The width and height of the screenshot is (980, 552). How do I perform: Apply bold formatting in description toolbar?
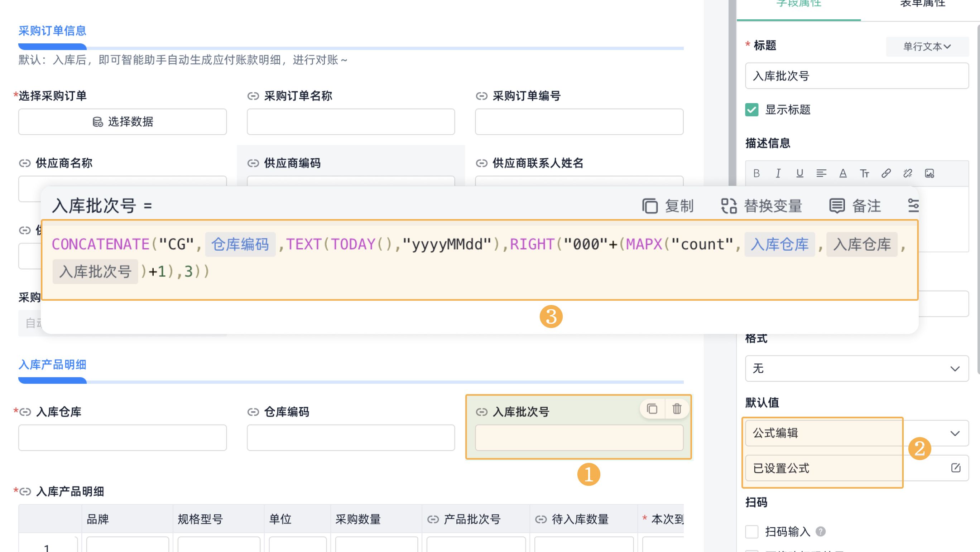[x=757, y=173]
